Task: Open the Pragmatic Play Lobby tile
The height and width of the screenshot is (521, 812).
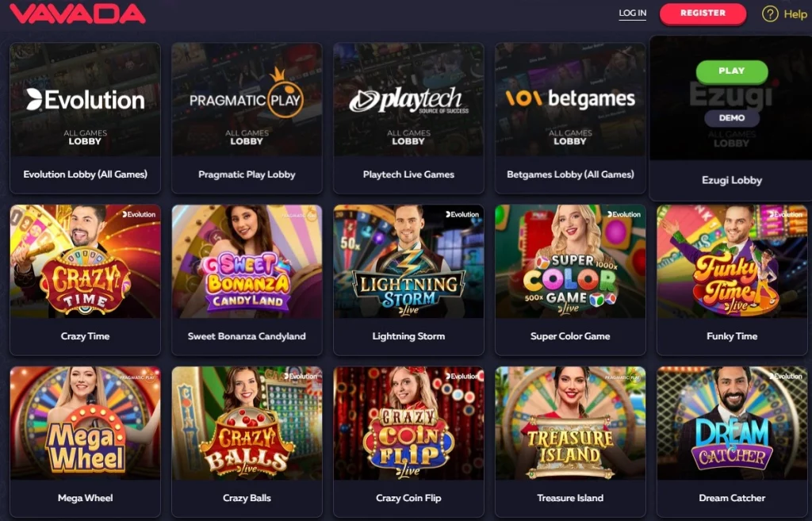Action: tap(247, 118)
